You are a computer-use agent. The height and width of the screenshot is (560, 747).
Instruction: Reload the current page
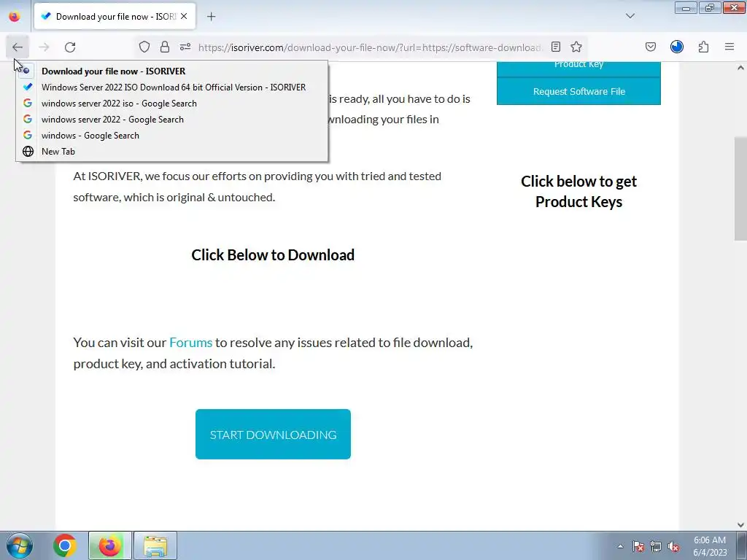tap(70, 47)
